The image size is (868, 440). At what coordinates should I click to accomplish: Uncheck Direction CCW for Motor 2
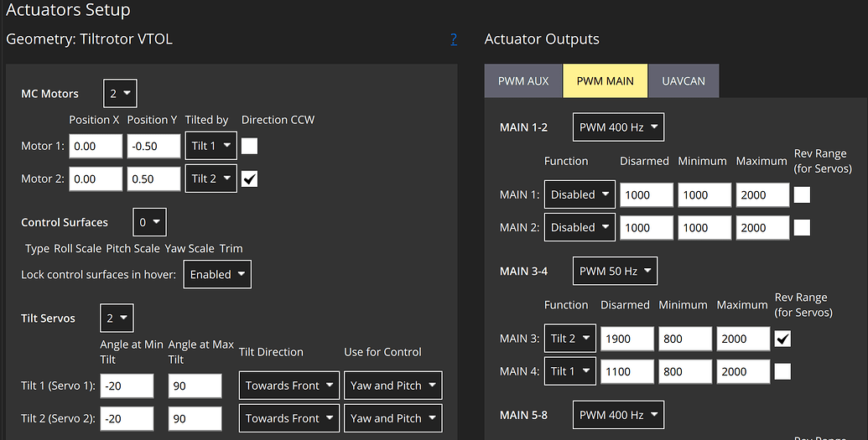coord(250,179)
